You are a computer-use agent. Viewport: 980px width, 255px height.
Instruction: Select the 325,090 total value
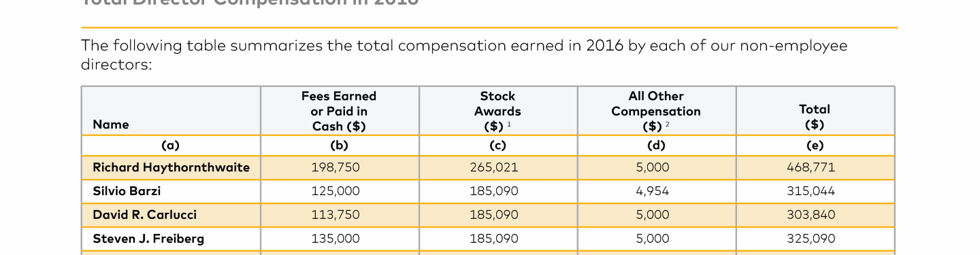(811, 239)
